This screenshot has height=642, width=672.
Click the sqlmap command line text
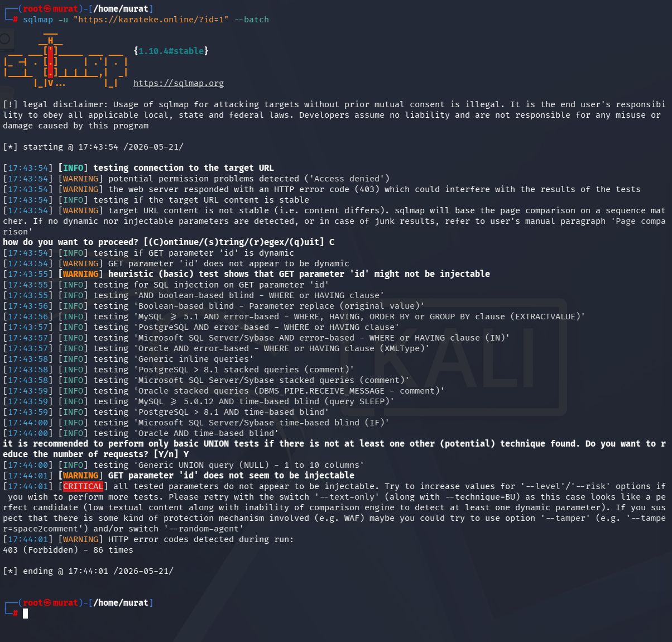click(146, 20)
